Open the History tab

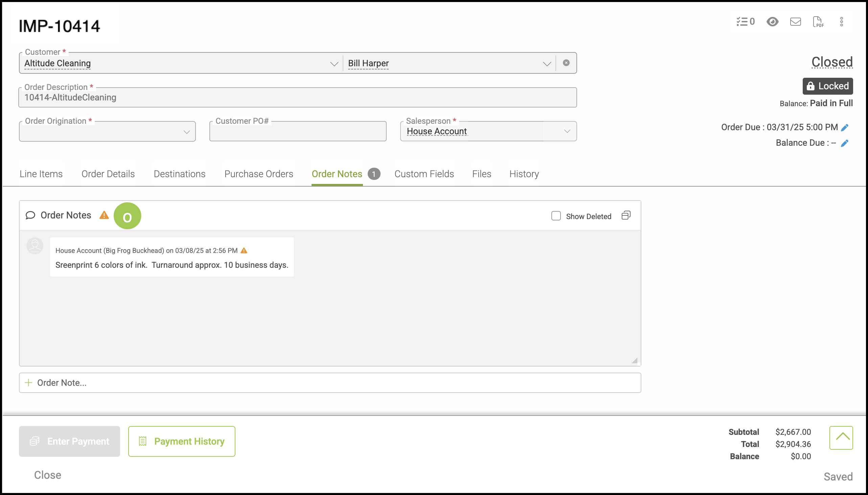(524, 174)
